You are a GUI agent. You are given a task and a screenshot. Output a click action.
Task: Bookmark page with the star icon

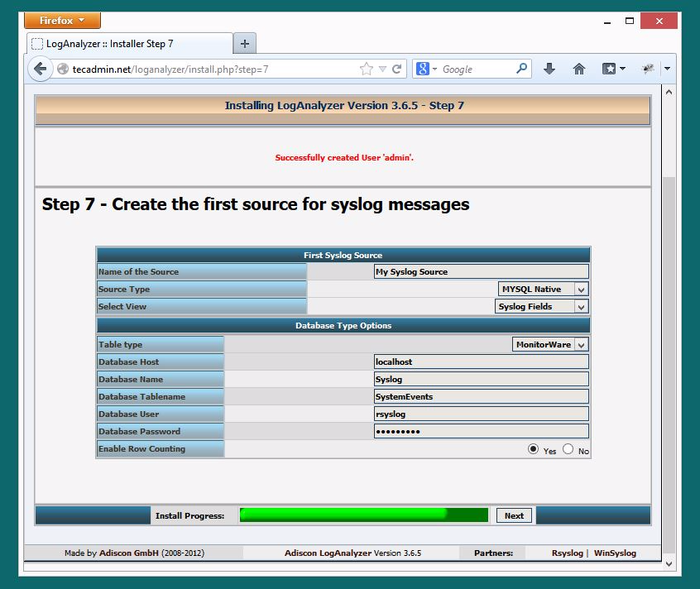[366, 69]
